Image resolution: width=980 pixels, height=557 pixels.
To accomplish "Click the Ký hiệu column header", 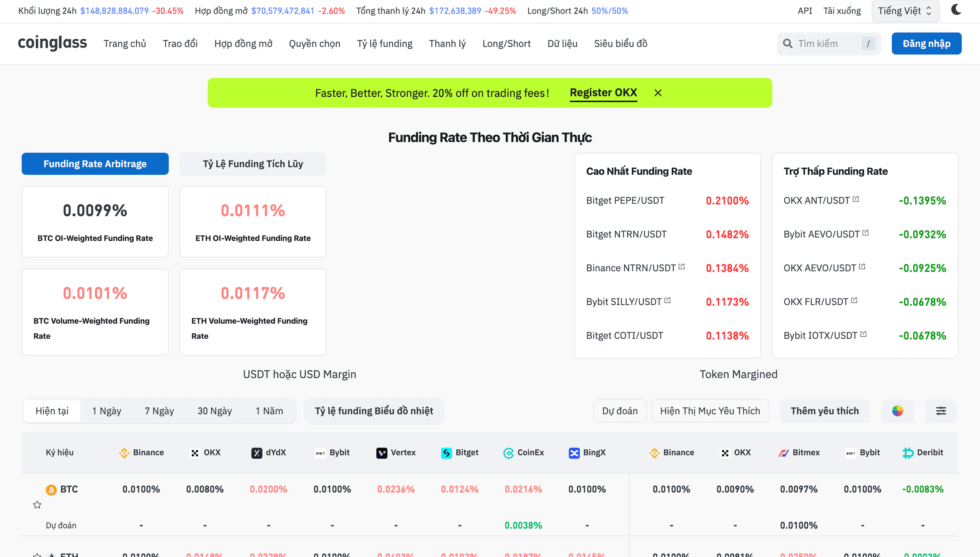I will click(60, 453).
